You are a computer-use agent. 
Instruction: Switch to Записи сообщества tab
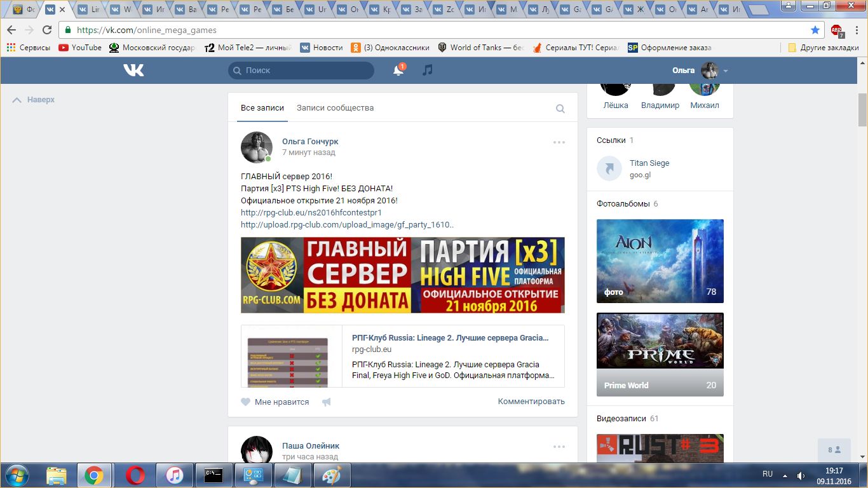pos(335,108)
